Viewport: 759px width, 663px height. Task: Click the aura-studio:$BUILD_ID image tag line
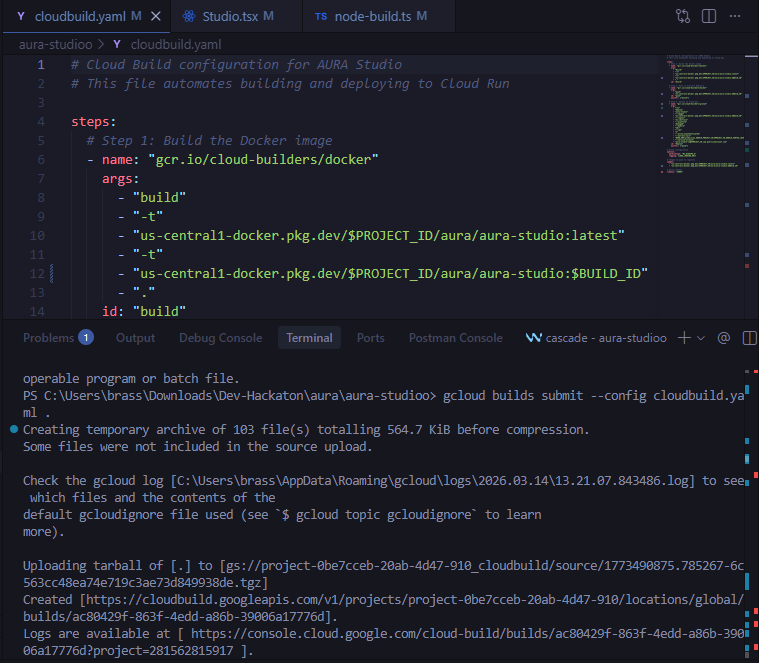[x=390, y=274]
